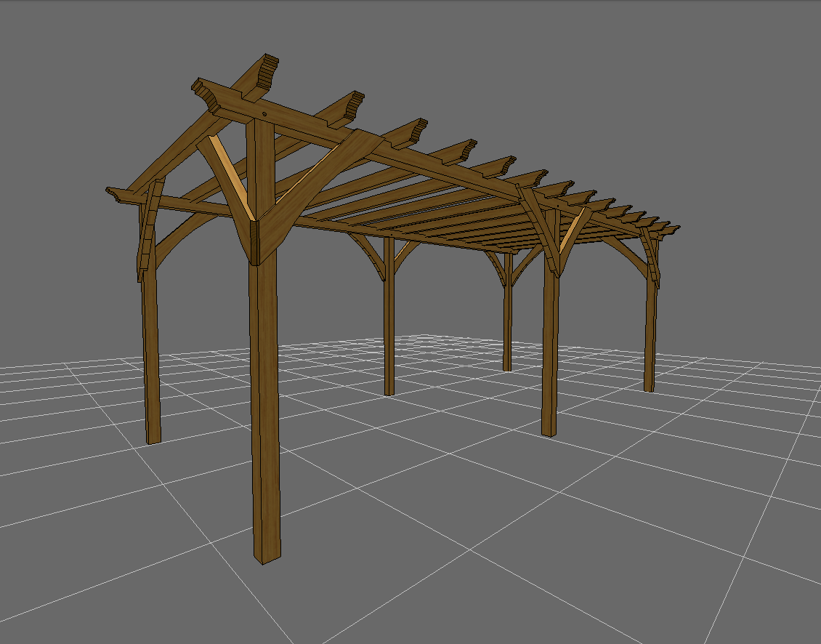Select the base of the nearest post
The image size is (821, 644).
265,556
